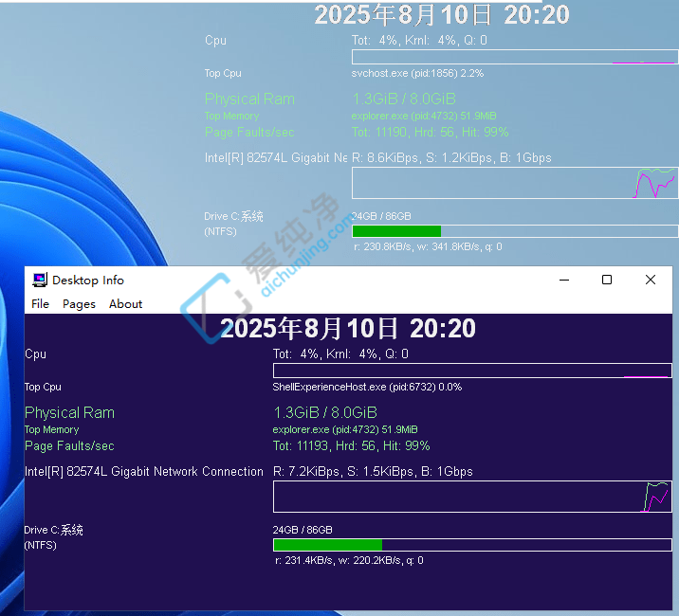Click 'r: 230.8KB/s' disk rate on desktop overlay
The height and width of the screenshot is (616, 679).
pyautogui.click(x=383, y=246)
